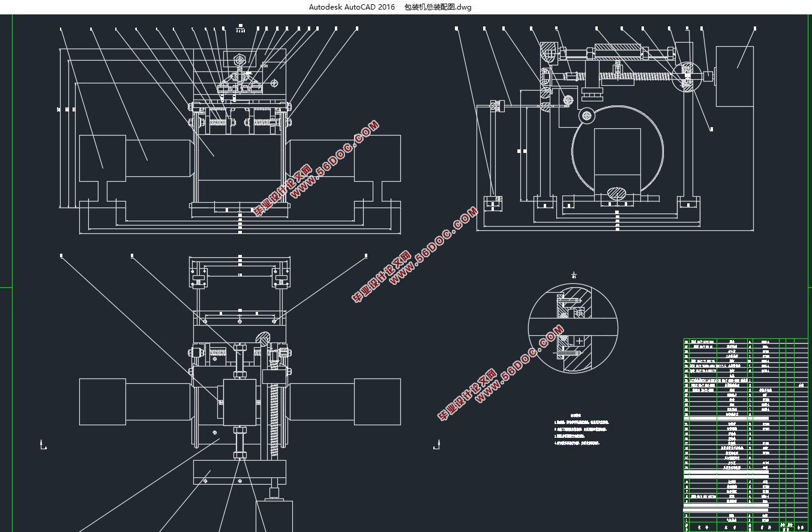Select the hatched circle in the plan view
Screen dimensions: 812x532
263,338
